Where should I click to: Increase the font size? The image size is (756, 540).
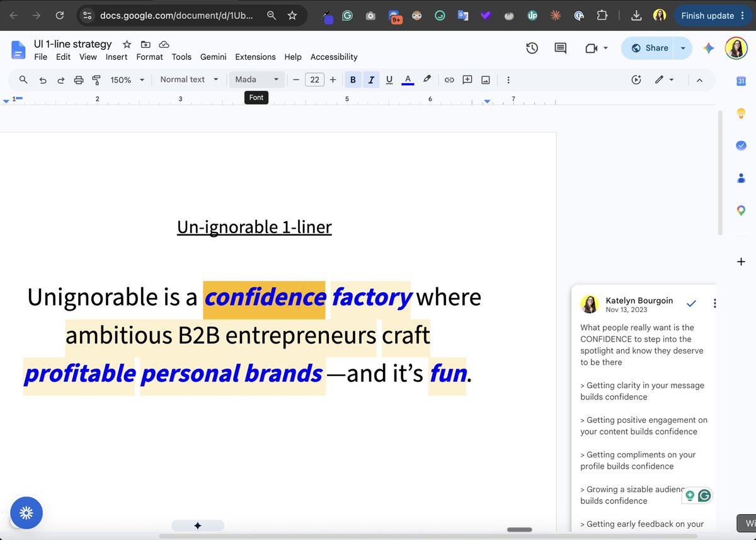pos(333,80)
